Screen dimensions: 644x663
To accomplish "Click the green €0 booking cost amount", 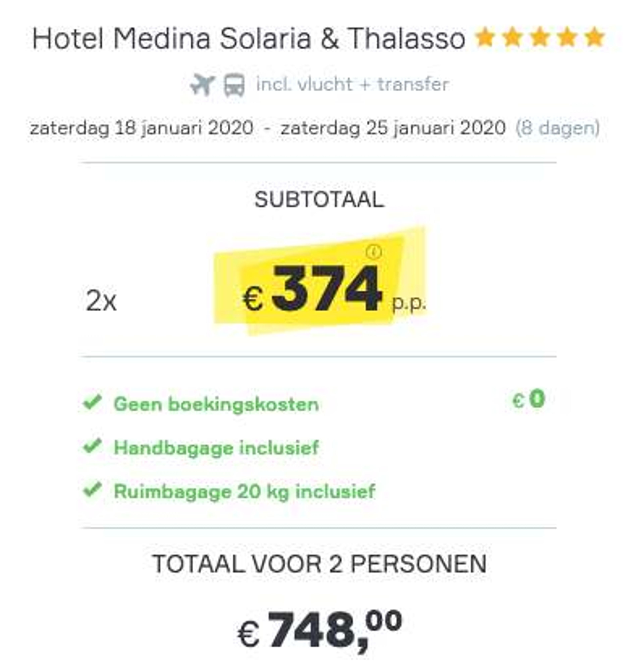I will [x=529, y=400].
